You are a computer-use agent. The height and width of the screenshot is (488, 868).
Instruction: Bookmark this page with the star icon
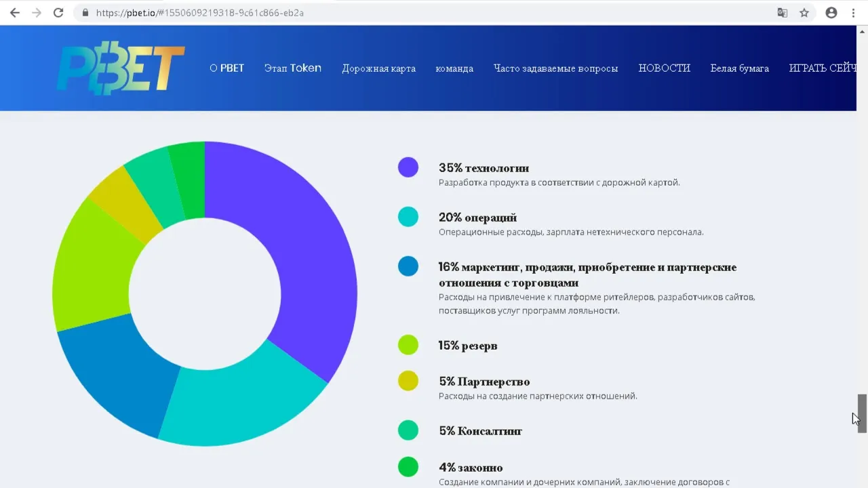pyautogui.click(x=804, y=13)
